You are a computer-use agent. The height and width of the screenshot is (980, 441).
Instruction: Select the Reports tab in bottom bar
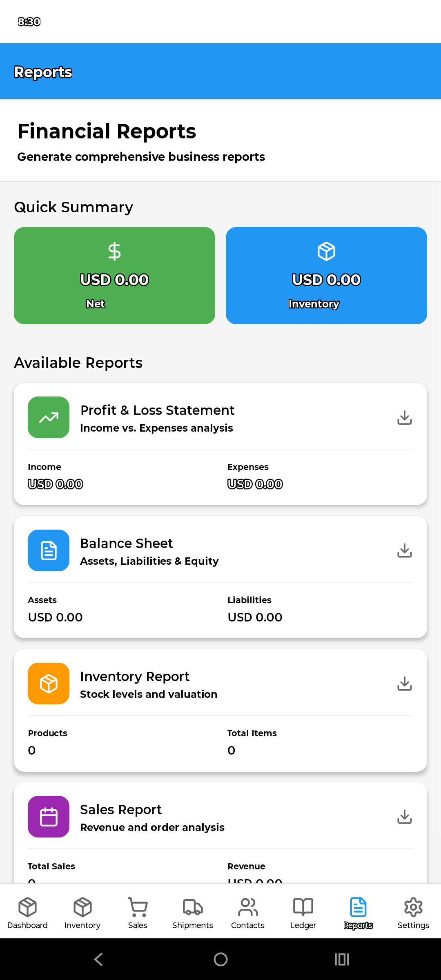point(358,913)
